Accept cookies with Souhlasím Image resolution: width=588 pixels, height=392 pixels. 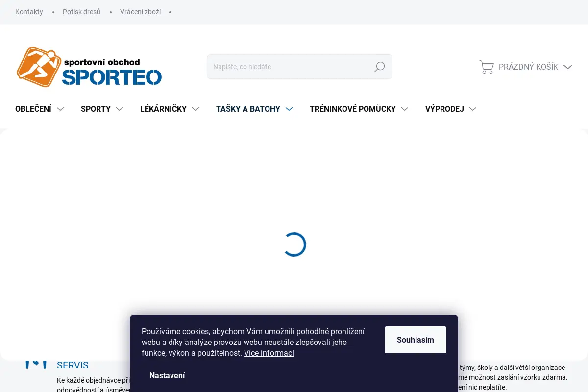(x=416, y=340)
